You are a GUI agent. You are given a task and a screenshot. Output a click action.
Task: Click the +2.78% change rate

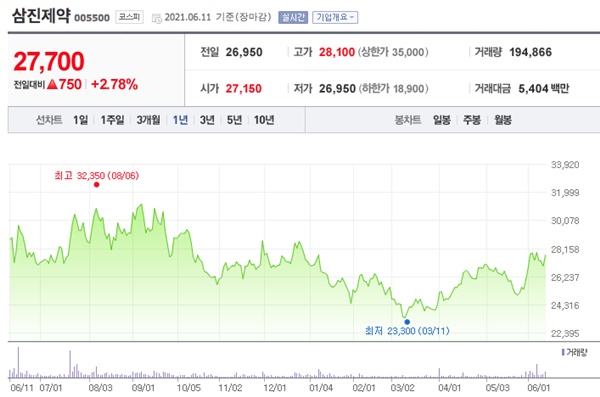[x=114, y=84]
